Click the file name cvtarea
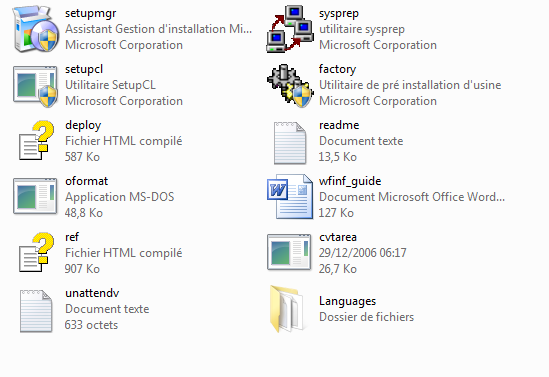549x377 pixels. coord(338,237)
